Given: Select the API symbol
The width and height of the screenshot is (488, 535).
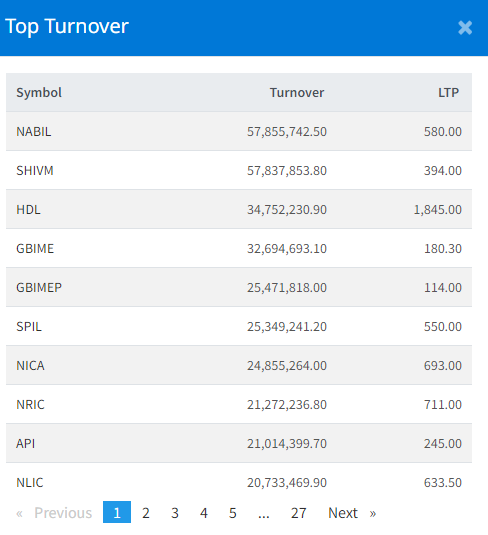Looking at the screenshot, I should (x=26, y=443).
